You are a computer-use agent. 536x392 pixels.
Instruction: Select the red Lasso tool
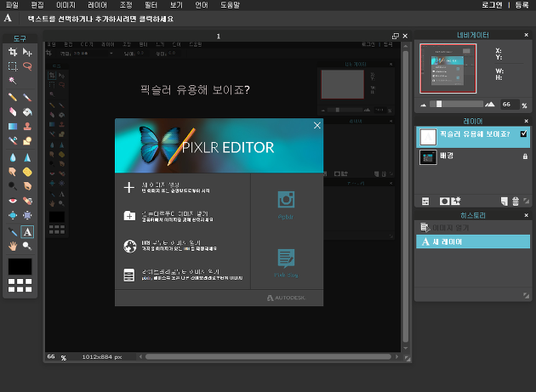coord(27,66)
